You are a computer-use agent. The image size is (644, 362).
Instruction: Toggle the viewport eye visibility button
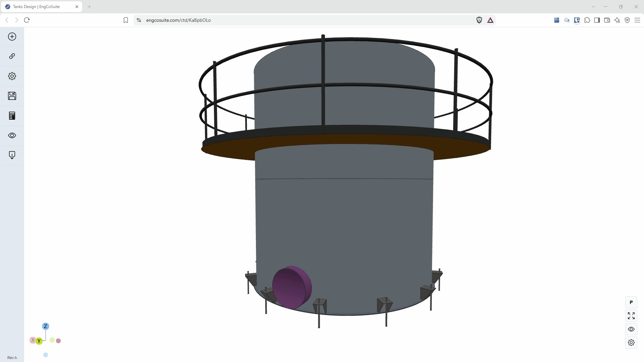tap(631, 329)
